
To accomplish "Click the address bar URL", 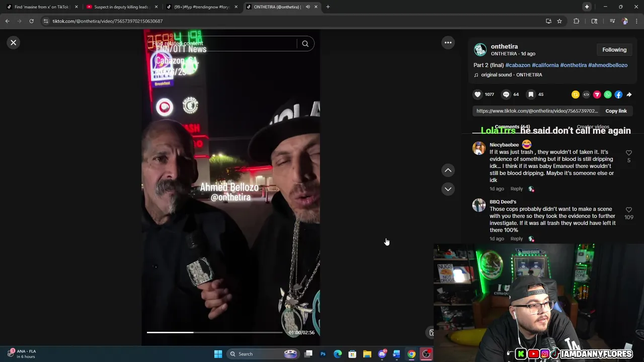I will pyautogui.click(x=108, y=21).
